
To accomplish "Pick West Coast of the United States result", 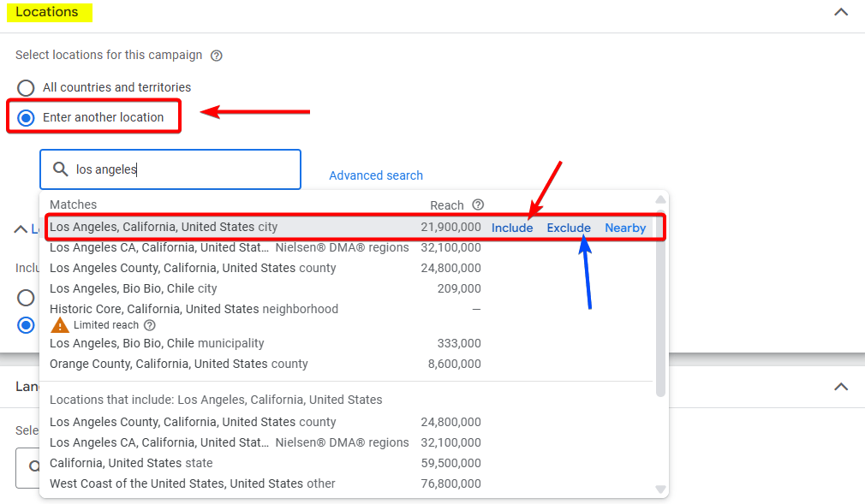I will click(x=193, y=483).
